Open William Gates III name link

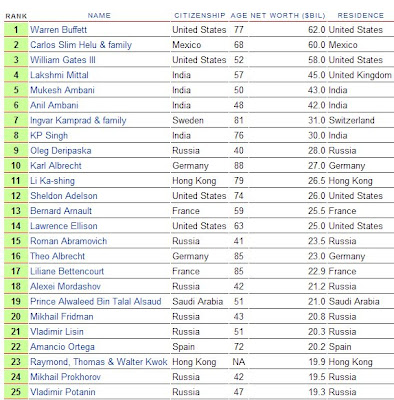pos(63,60)
